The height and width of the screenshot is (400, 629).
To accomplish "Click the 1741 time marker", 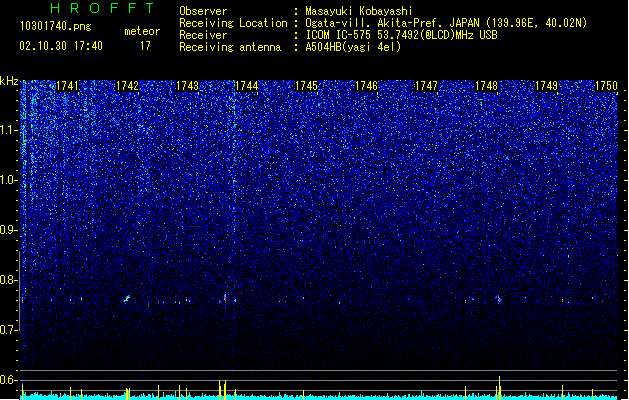I will point(67,86).
